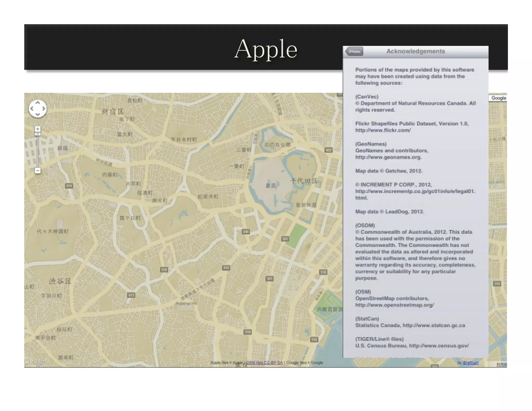532x411 pixels.
Task: Click the 北の丸公園 park label
Action: pyautogui.click(x=277, y=145)
